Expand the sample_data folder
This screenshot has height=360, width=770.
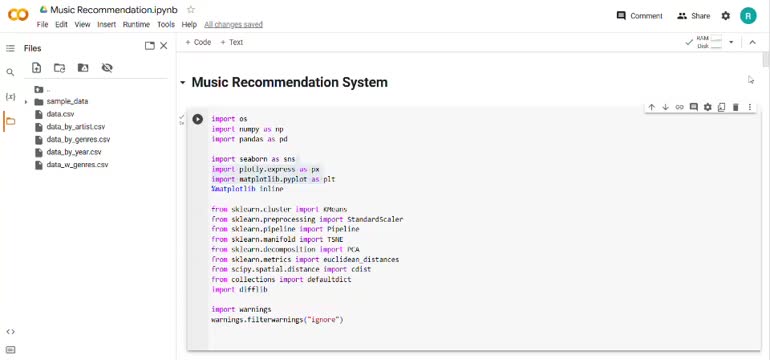[26, 102]
